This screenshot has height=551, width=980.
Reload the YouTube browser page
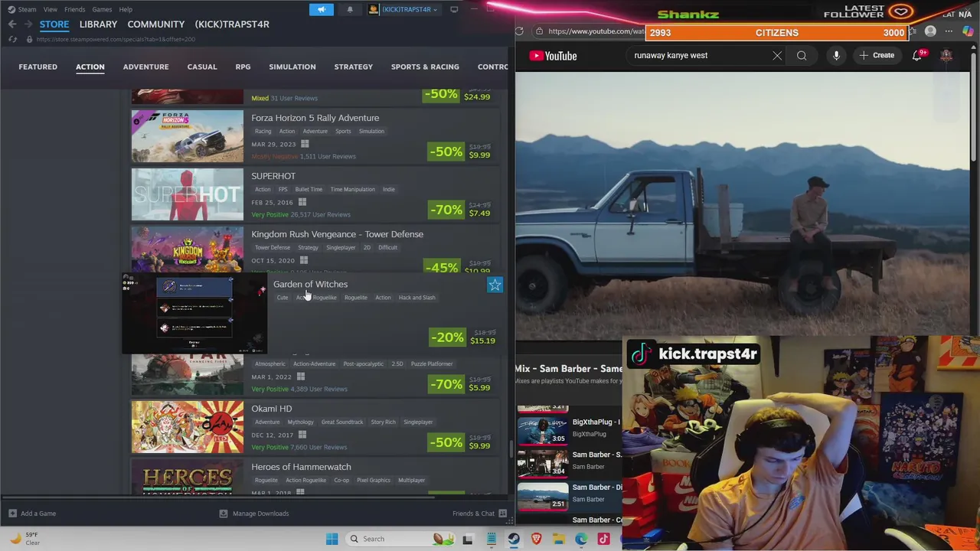pos(520,31)
